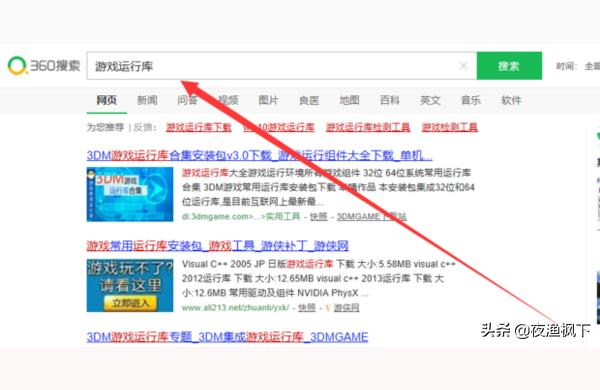600x390 pixels.
Task: Click the green 搜索 button
Action: point(509,66)
